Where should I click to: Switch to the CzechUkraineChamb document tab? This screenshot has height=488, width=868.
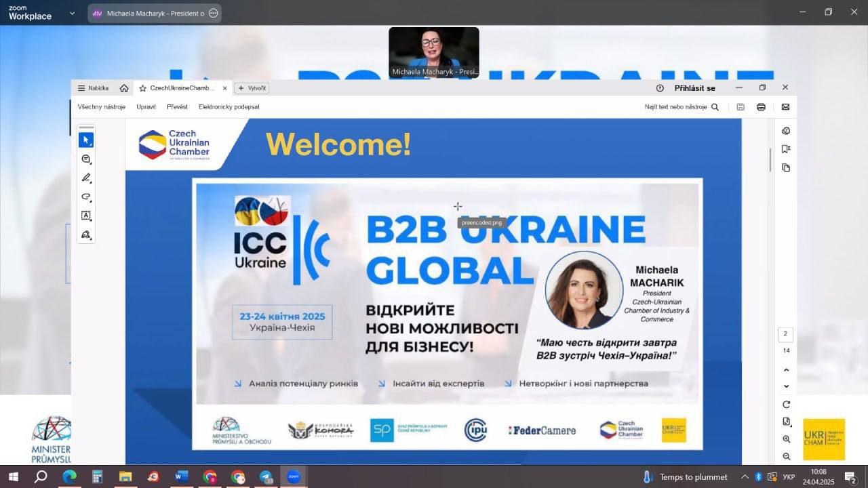point(182,88)
